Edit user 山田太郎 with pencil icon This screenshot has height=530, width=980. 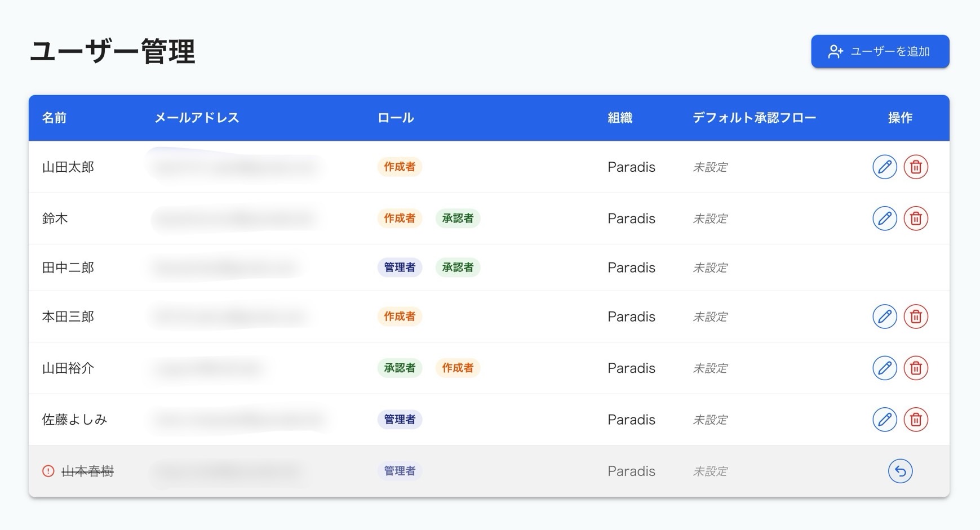click(x=884, y=167)
